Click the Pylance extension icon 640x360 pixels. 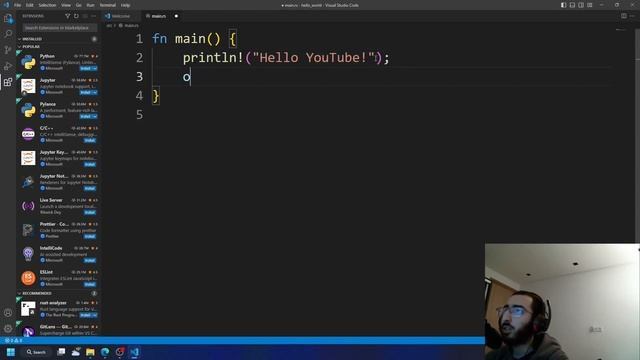(28, 110)
